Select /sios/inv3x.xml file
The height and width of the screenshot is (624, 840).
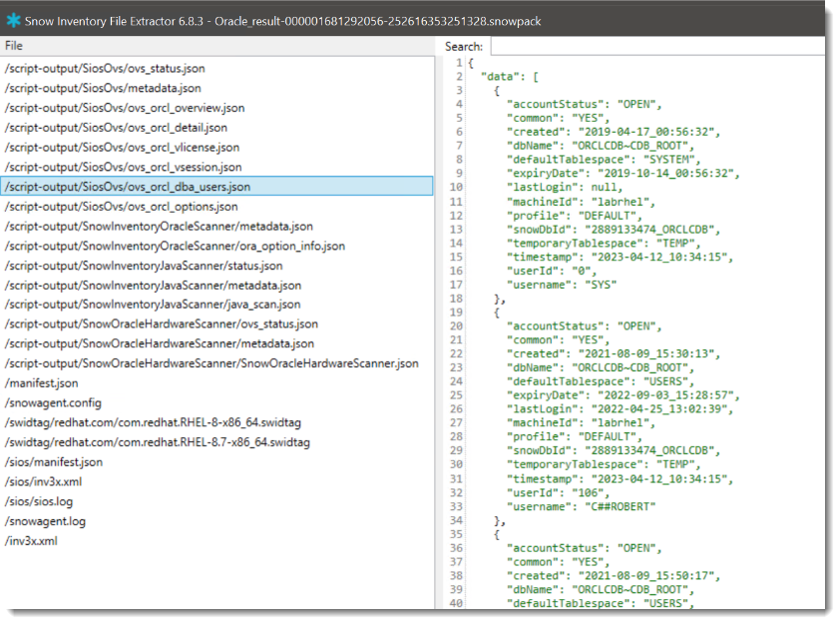tap(43, 482)
